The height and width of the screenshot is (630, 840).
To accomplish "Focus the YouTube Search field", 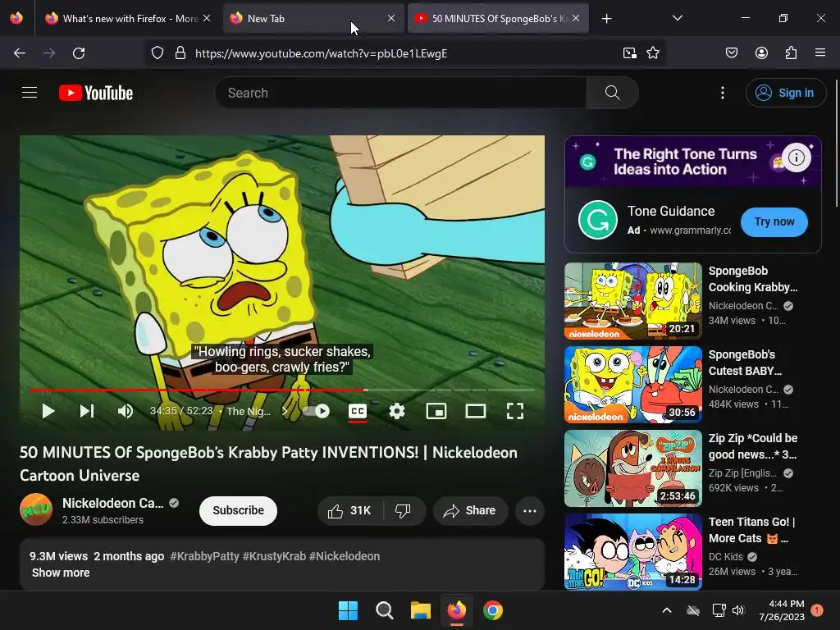I will tap(400, 93).
